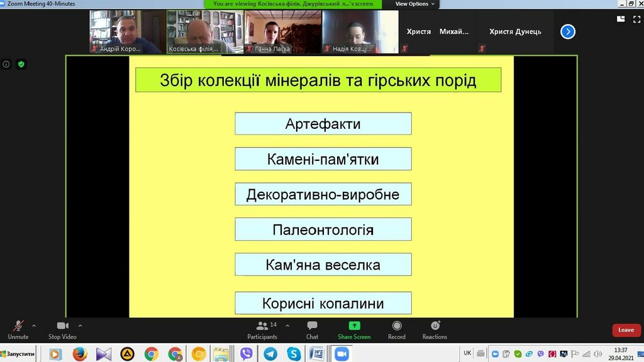
Task: Select Андрій Король's video thumbnail
Action: [126, 31]
